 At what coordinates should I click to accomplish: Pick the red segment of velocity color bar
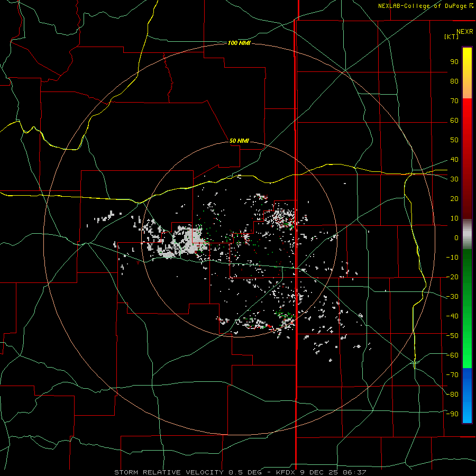(467, 159)
